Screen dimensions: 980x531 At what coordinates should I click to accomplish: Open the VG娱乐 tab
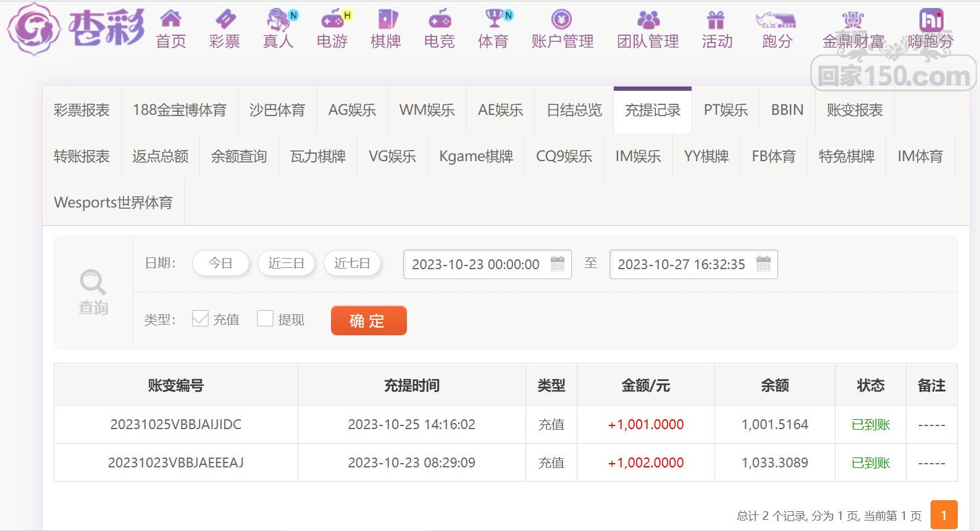tap(392, 156)
